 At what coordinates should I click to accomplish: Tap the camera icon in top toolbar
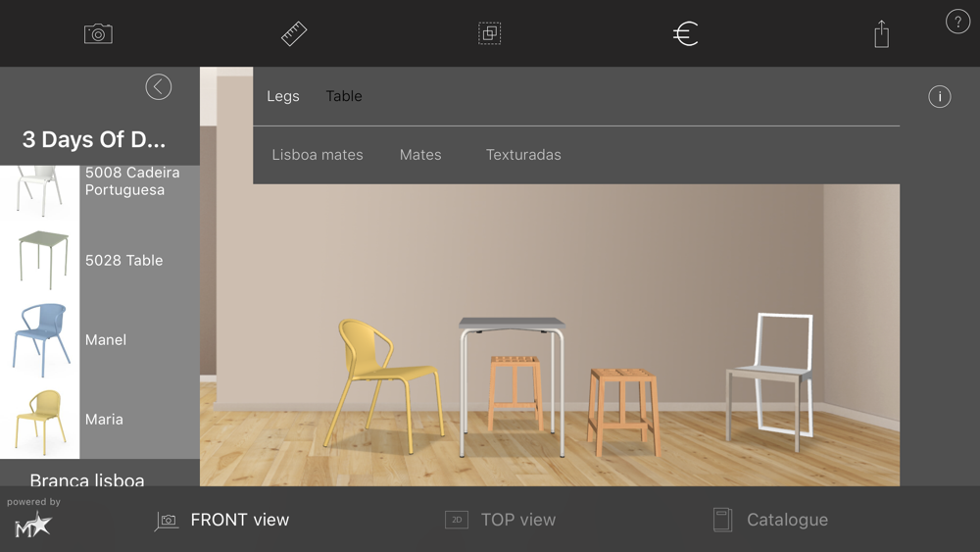[98, 34]
